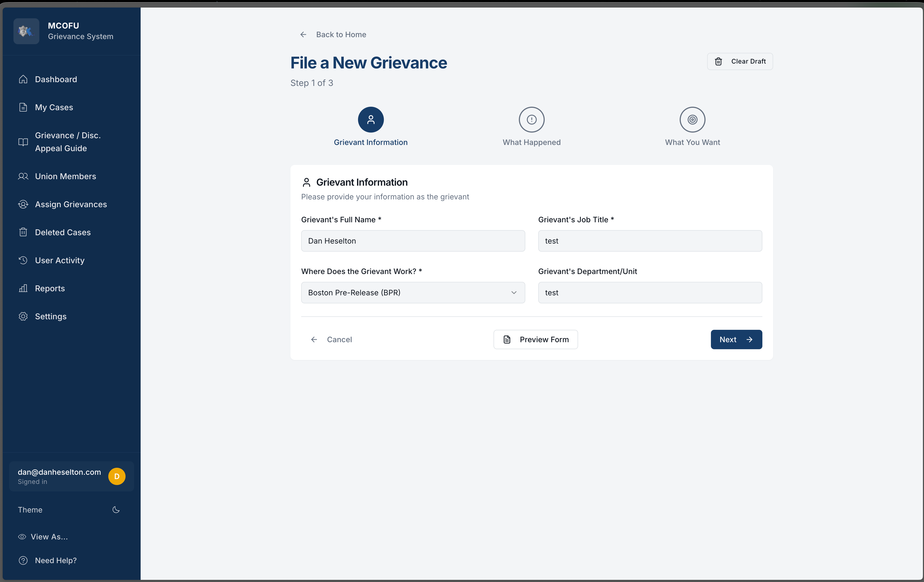Click the dan@danheselton.com account panel
Image resolution: width=924 pixels, height=582 pixels.
click(x=71, y=476)
